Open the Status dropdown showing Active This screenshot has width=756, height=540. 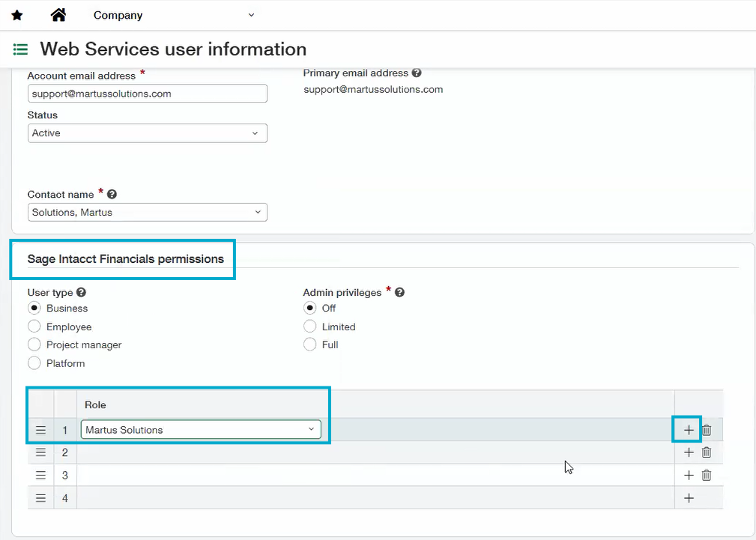coord(148,133)
